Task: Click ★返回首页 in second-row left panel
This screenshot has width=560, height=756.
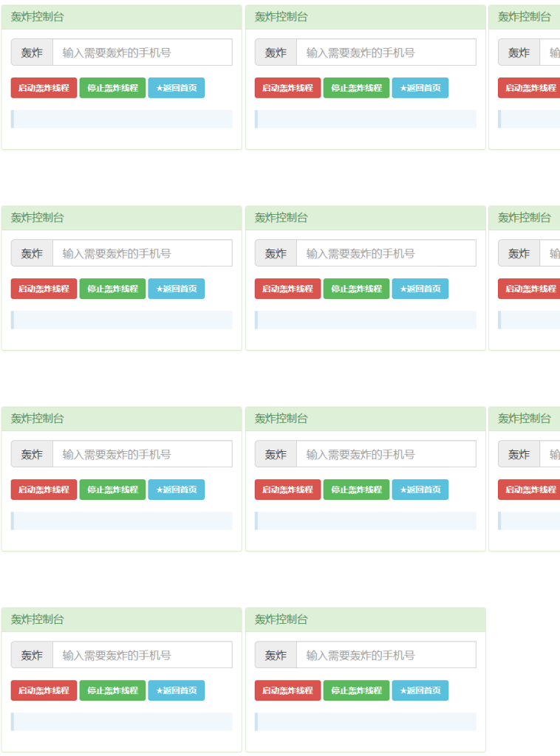Action: [177, 289]
